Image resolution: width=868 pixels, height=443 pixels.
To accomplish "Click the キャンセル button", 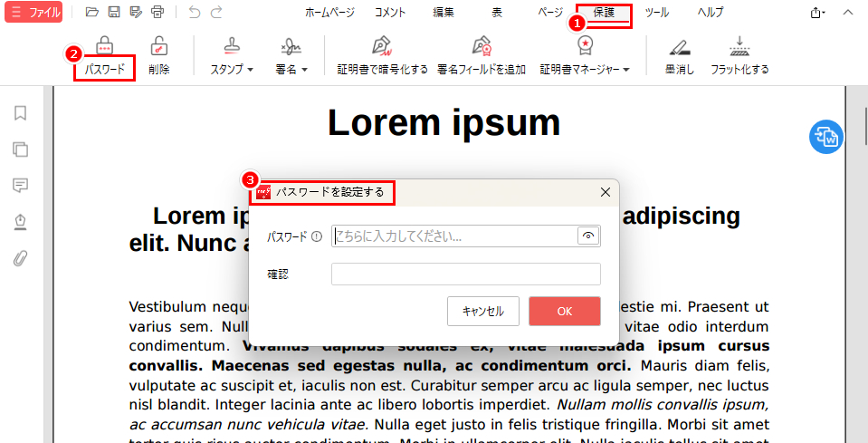I will click(x=483, y=312).
